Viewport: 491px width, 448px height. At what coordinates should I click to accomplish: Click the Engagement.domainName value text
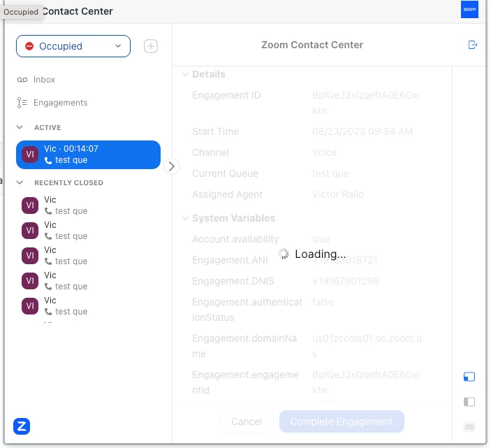(x=367, y=346)
